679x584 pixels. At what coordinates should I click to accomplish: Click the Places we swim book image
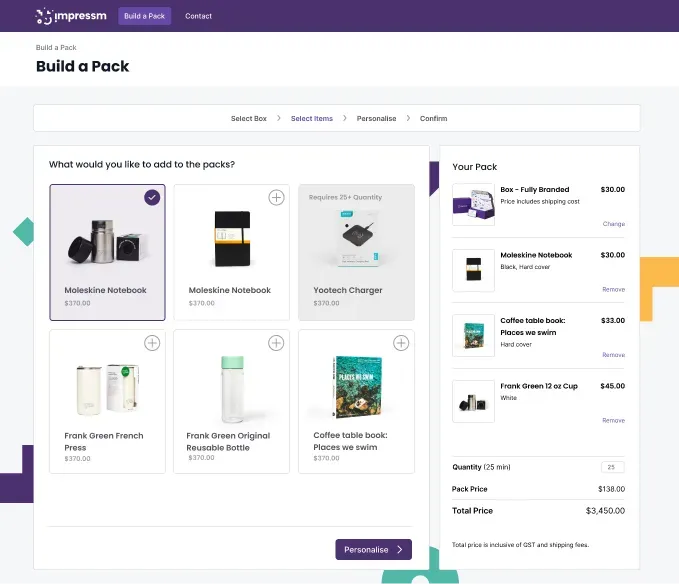pos(358,387)
